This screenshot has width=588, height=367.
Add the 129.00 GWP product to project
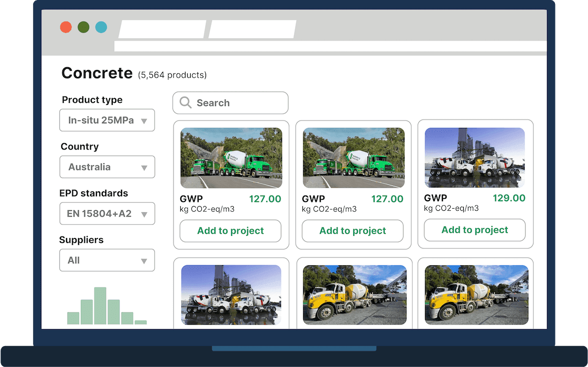click(474, 230)
